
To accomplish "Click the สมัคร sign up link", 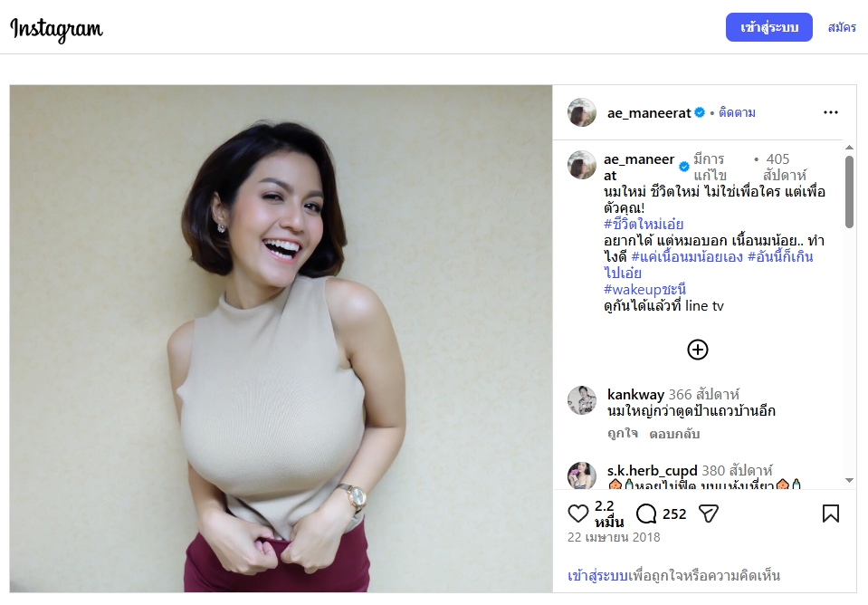I will click(841, 28).
